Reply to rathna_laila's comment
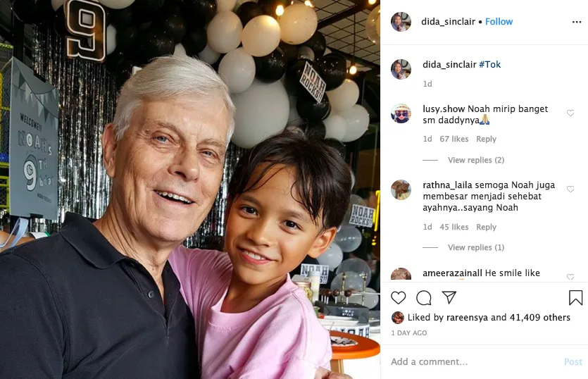The width and height of the screenshot is (588, 379). point(486,227)
